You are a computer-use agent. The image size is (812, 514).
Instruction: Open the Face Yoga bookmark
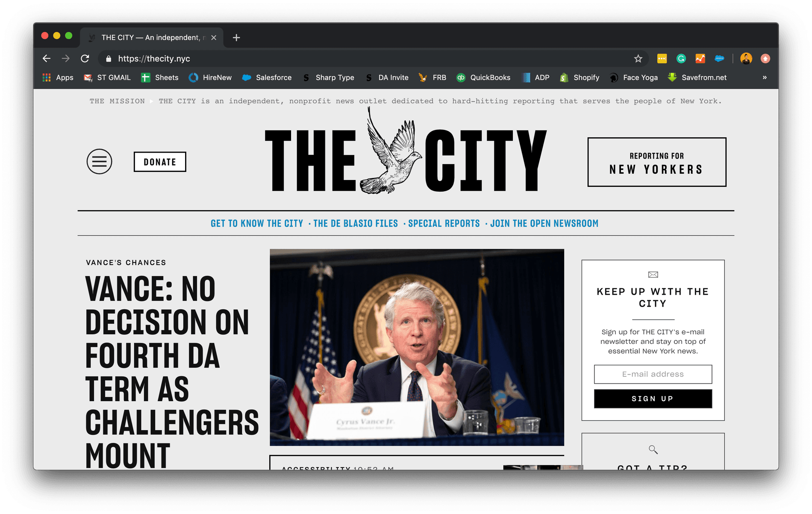click(634, 77)
